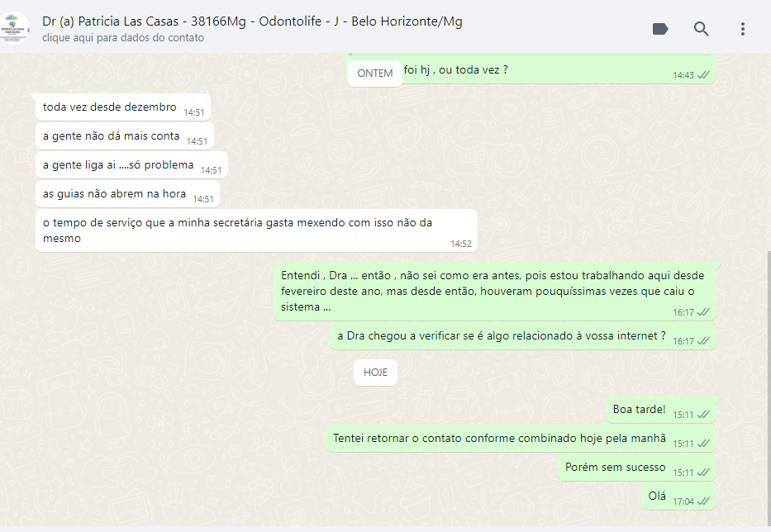771x532 pixels.
Task: Click the contact profile picture
Action: (15, 27)
